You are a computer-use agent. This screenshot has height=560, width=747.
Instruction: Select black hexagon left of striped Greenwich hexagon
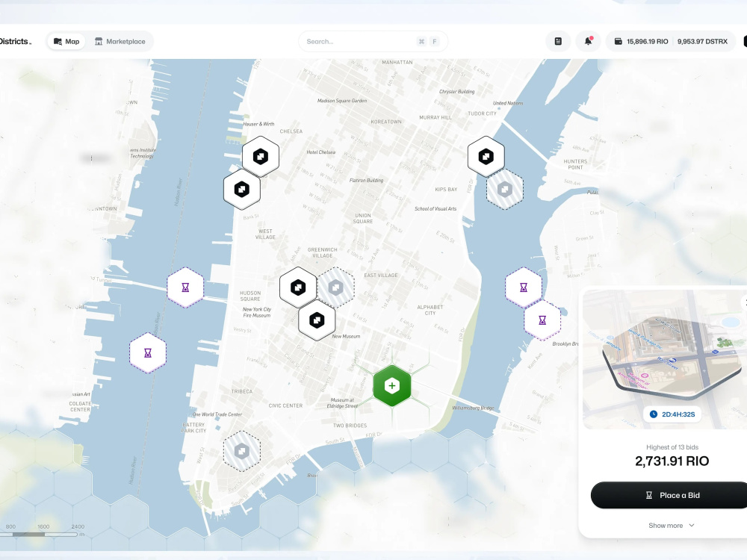pyautogui.click(x=298, y=287)
